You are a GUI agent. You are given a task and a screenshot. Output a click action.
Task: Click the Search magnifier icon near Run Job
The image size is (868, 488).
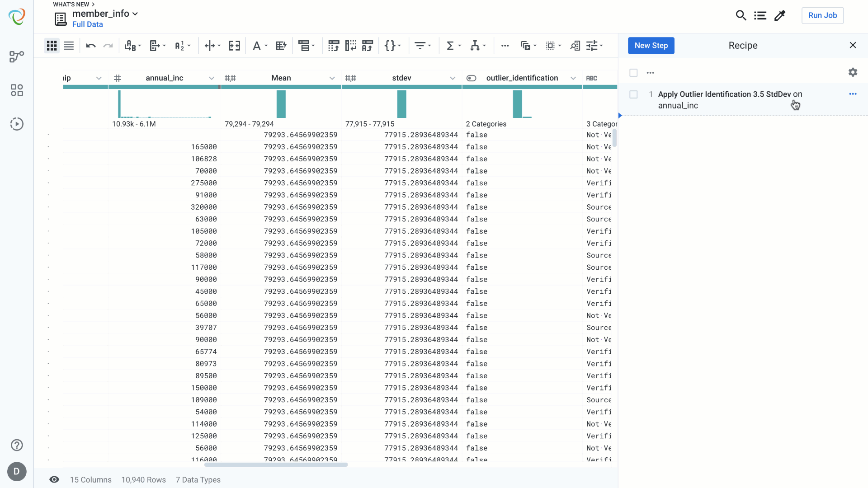tap(741, 15)
